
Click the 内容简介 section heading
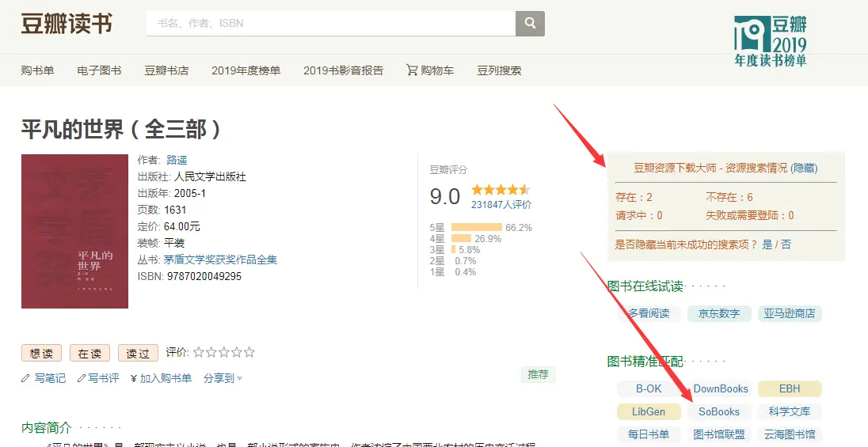(x=47, y=428)
